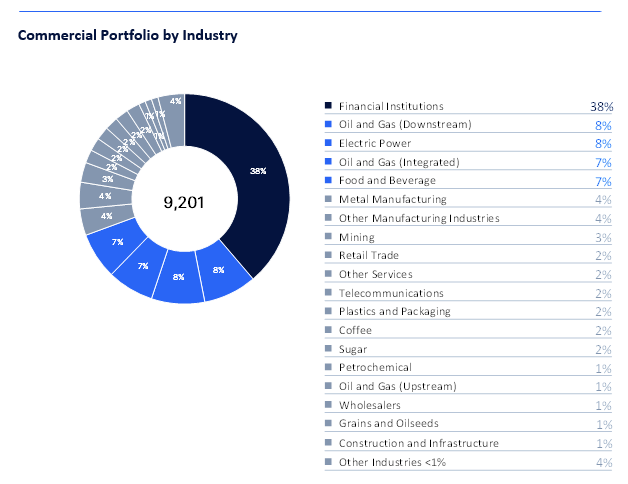Click the Electric Power legend color square
This screenshot has width=628, height=484.
click(328, 143)
